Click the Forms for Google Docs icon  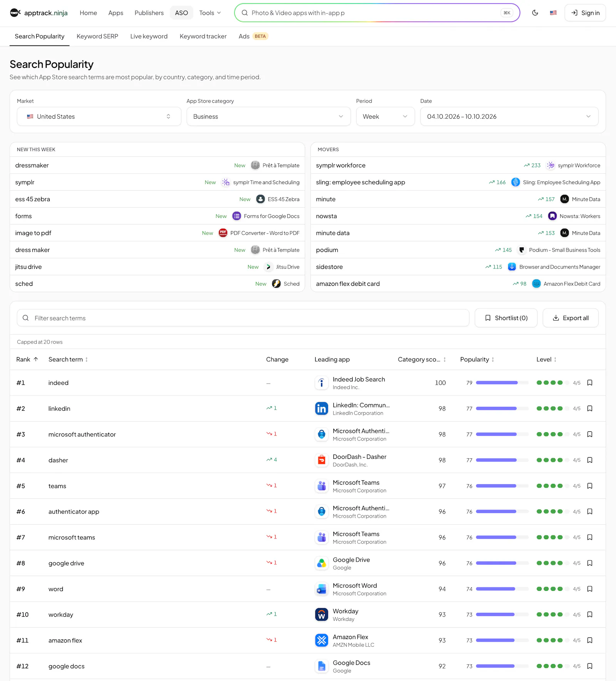click(x=236, y=216)
